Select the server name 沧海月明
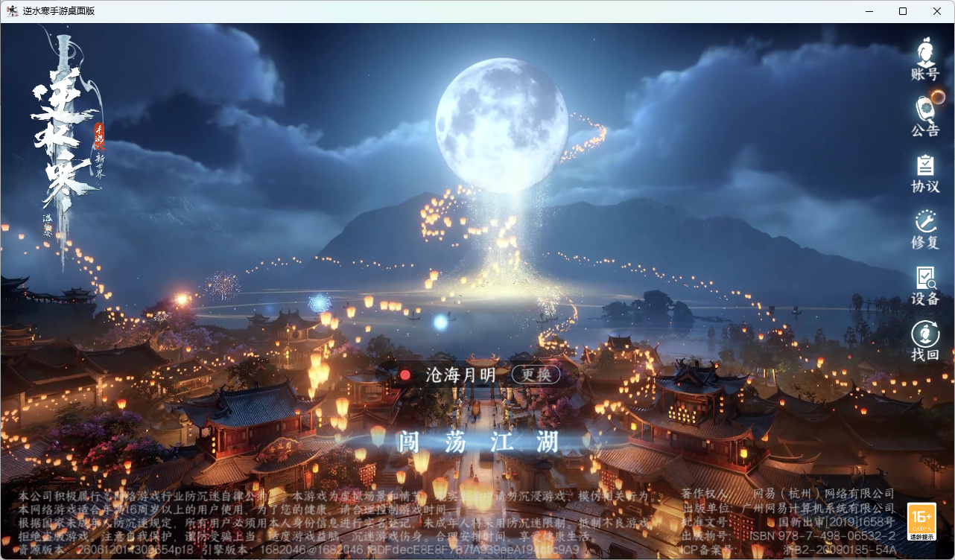Screen dimensions: 955x560 [460, 375]
